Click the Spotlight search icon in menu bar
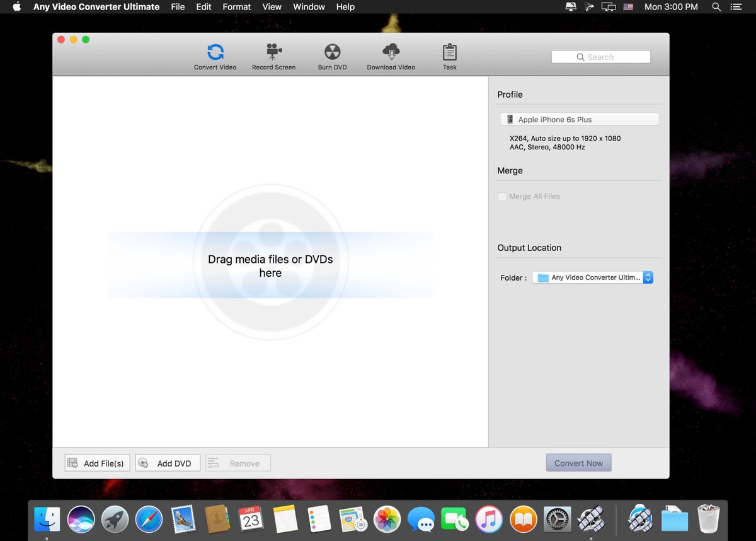 tap(716, 7)
